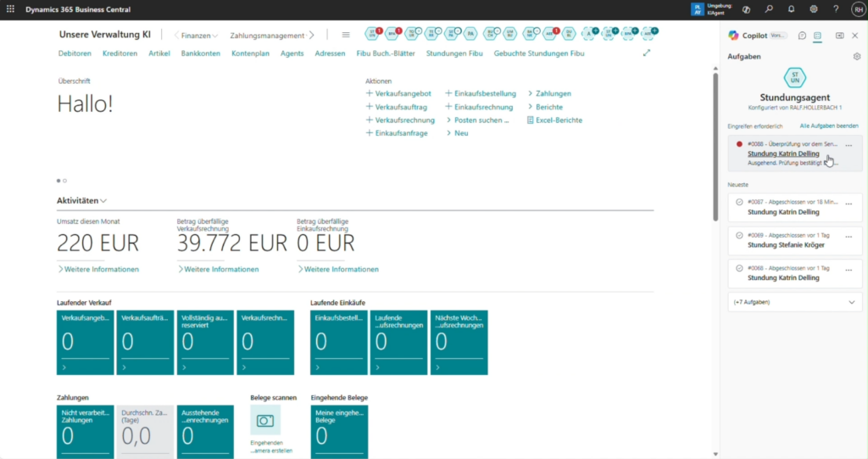Create a new Einkaufsrechnung
This screenshot has width=868, height=459.
480,107
